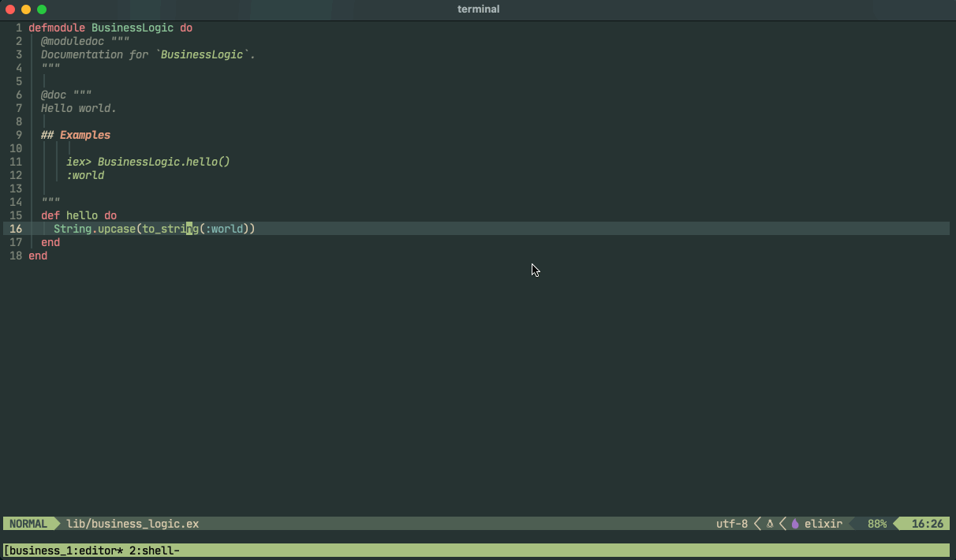956x560 pixels.
Task: Click the terminal window title
Action: click(478, 9)
